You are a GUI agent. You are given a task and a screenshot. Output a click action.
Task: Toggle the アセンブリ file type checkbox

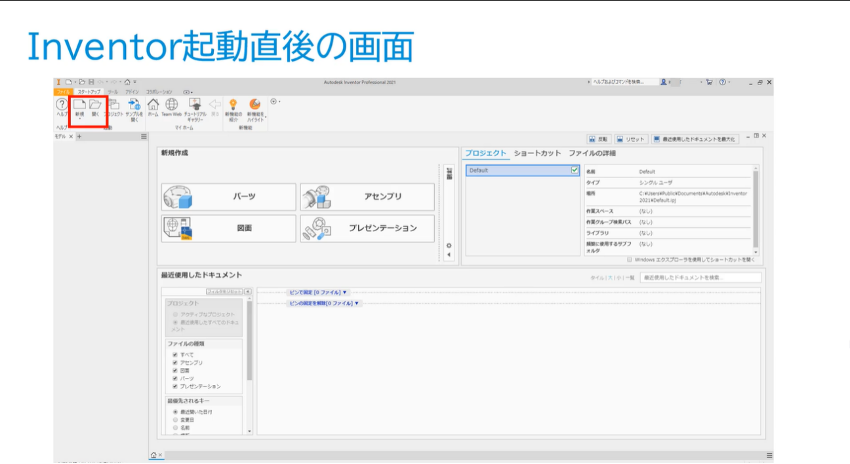point(175,363)
